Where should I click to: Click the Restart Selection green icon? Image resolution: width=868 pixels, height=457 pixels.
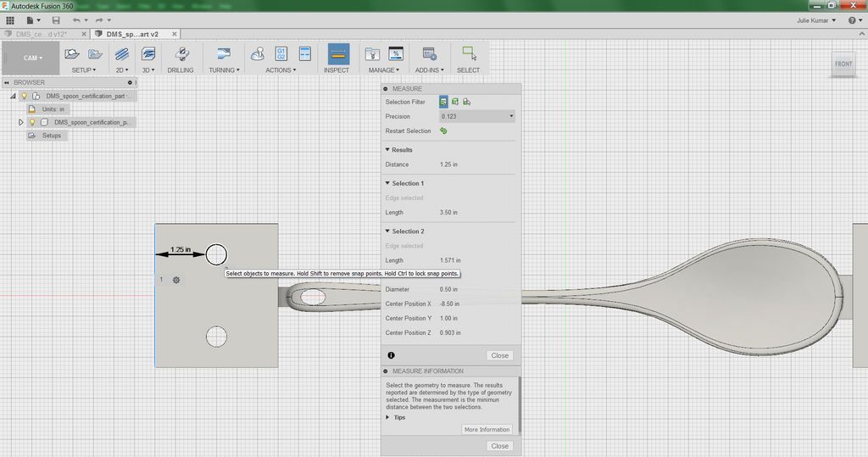443,131
